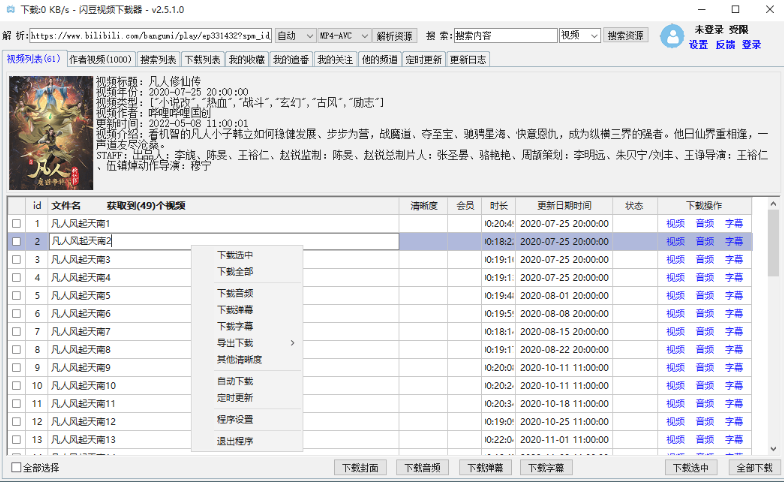Choose 退出程序 menu entry
The width and height of the screenshot is (784, 484).
tap(235, 441)
